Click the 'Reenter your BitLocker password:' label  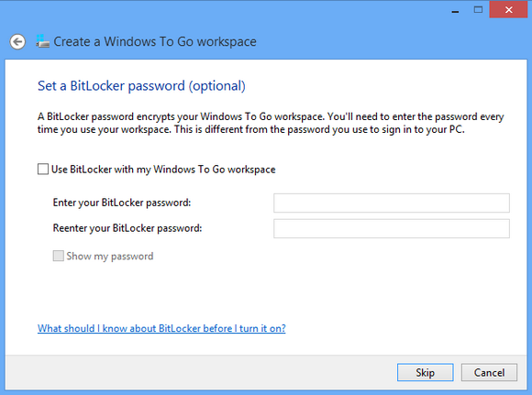[127, 228]
